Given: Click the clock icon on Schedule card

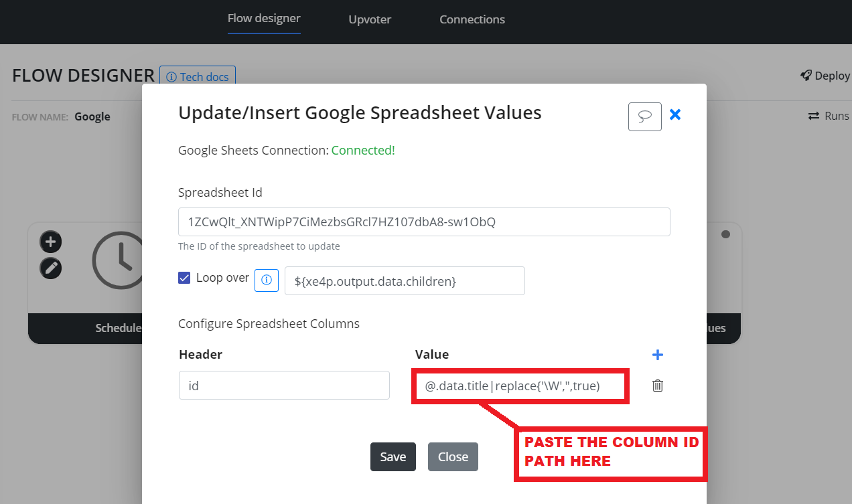Looking at the screenshot, I should (117, 261).
